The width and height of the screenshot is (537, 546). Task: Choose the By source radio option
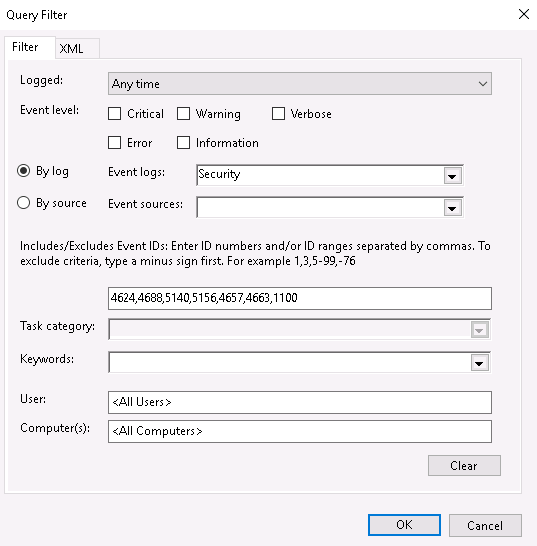(24, 203)
